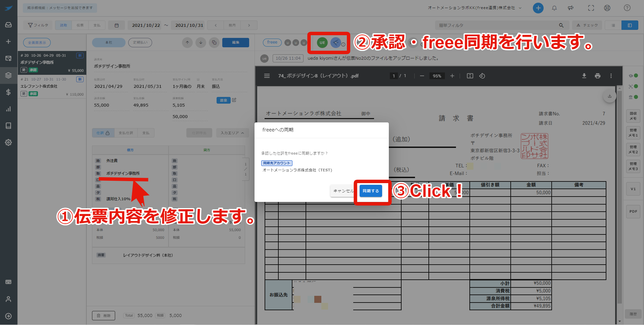
Task: Go to previous period with left chevron
Action: (216, 25)
